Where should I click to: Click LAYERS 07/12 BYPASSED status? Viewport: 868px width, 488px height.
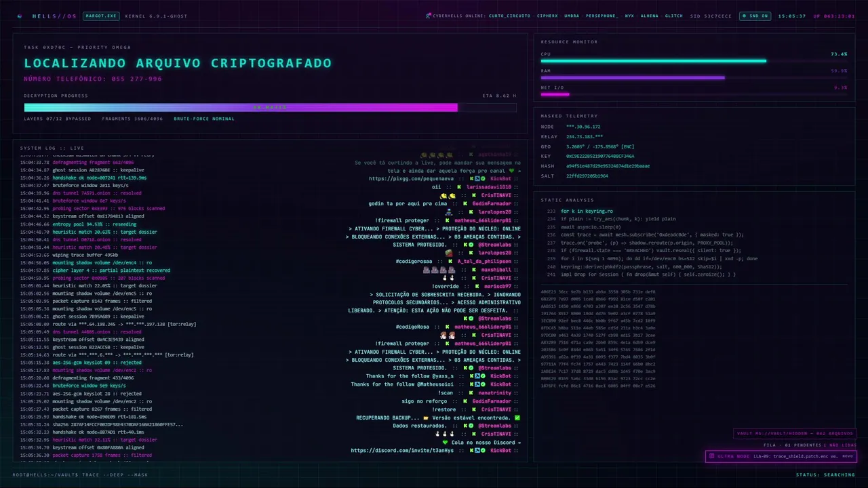[x=58, y=119]
